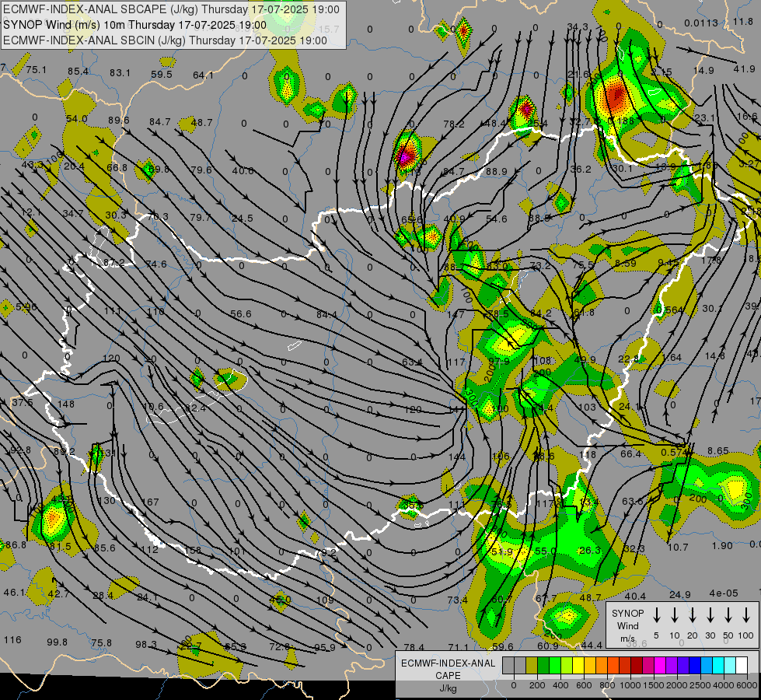Click the map value 89.6
The width and height of the screenshot is (761, 700).
(119, 120)
